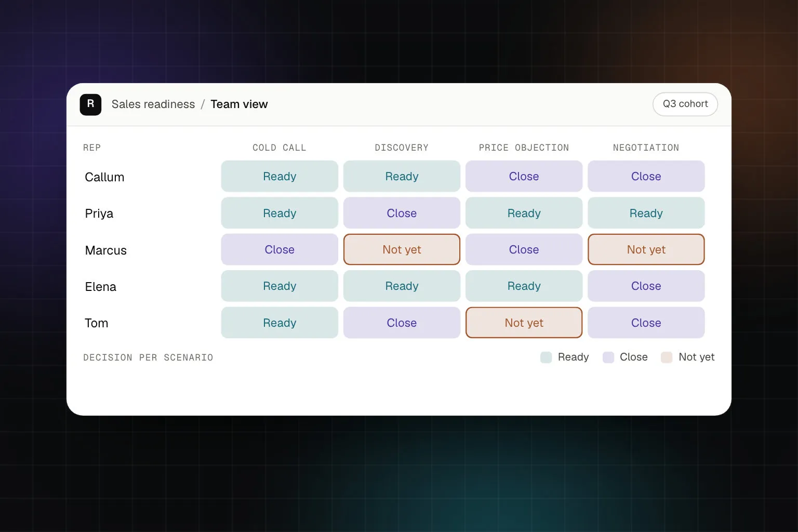Open Marcus's Negotiation Not yet cell
798x532 pixels.
coord(646,249)
